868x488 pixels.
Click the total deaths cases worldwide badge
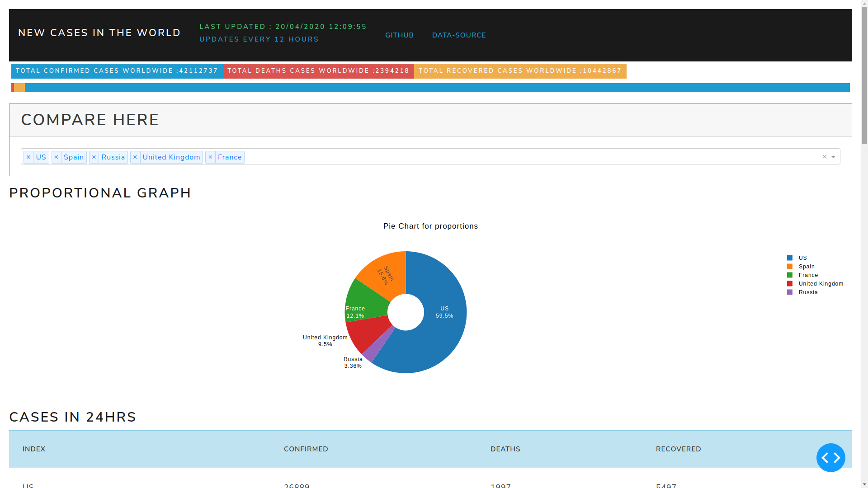pos(318,71)
